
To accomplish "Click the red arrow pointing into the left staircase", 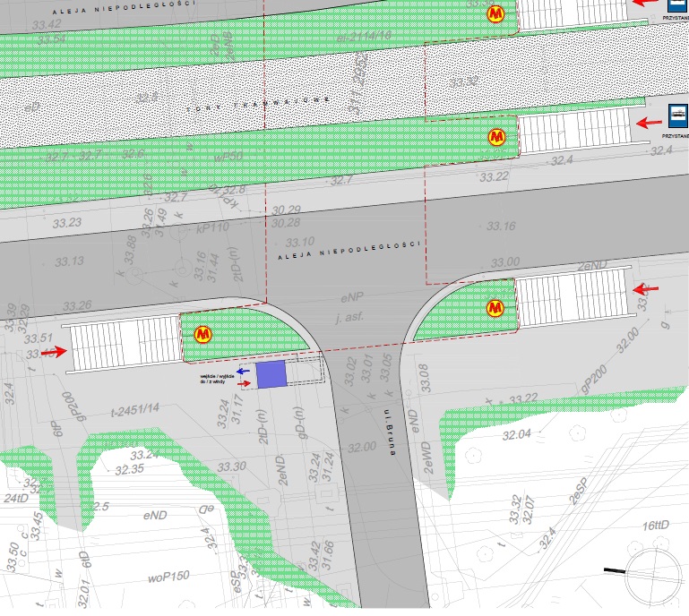I will pyautogui.click(x=54, y=351).
